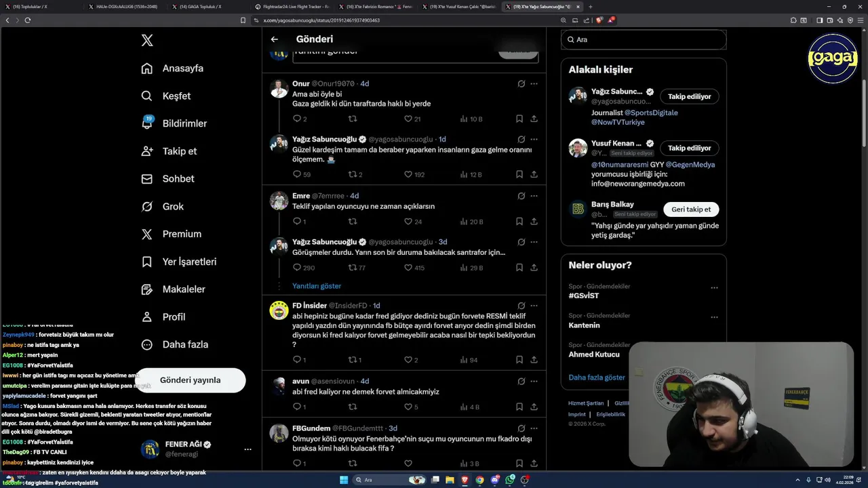
Task: Like Onur's comment with 21 likes
Action: [412, 119]
